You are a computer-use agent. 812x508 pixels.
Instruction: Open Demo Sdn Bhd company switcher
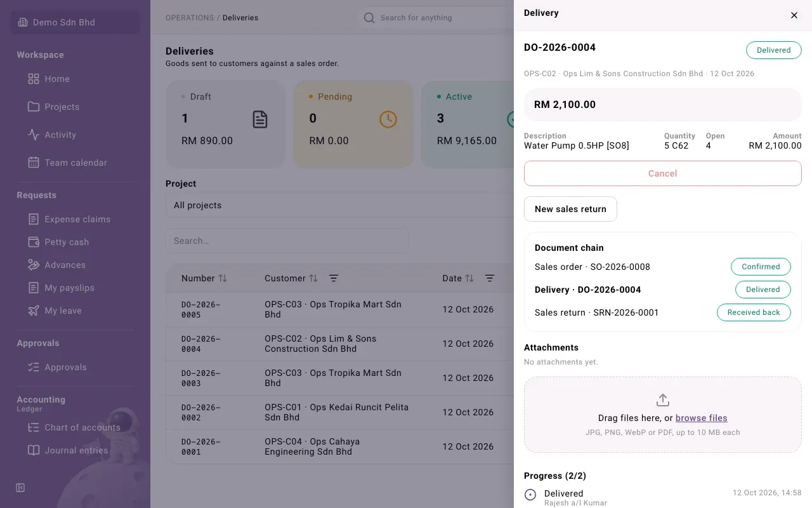click(x=75, y=22)
